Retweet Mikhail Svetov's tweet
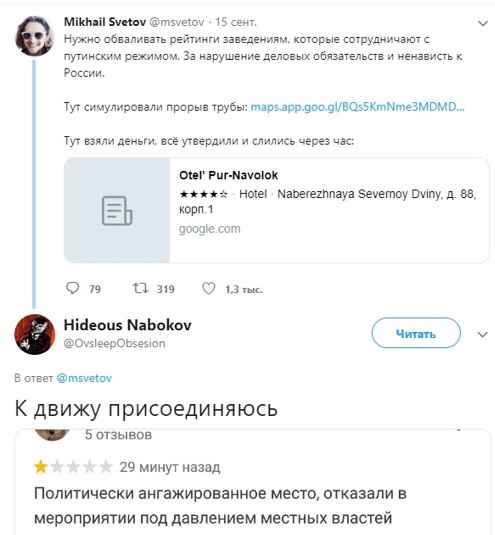This screenshot has width=495, height=535. (140, 288)
